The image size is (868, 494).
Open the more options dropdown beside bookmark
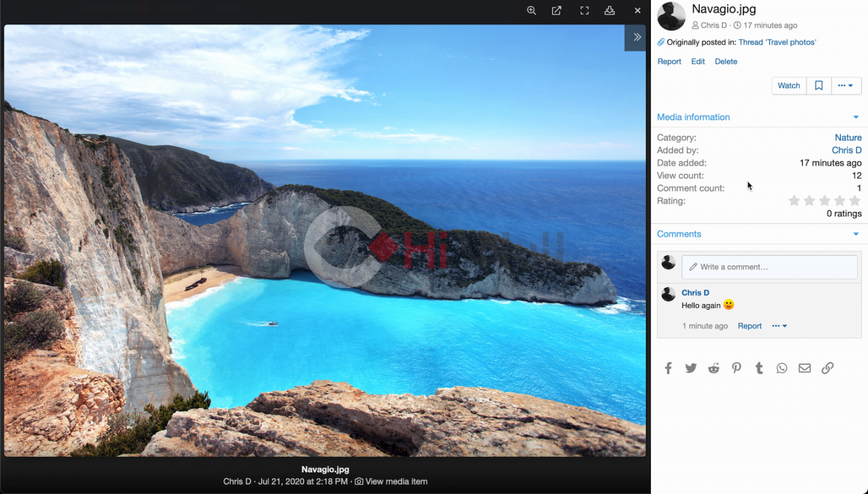coord(846,85)
